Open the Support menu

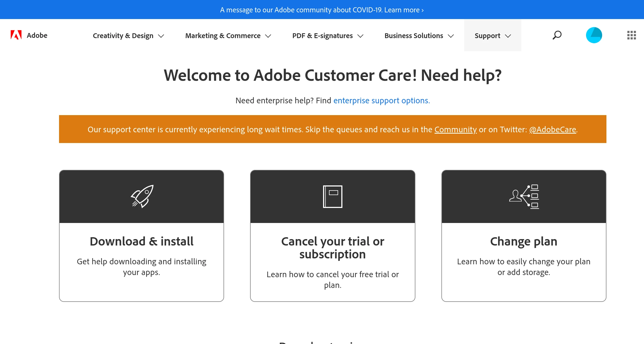point(492,36)
